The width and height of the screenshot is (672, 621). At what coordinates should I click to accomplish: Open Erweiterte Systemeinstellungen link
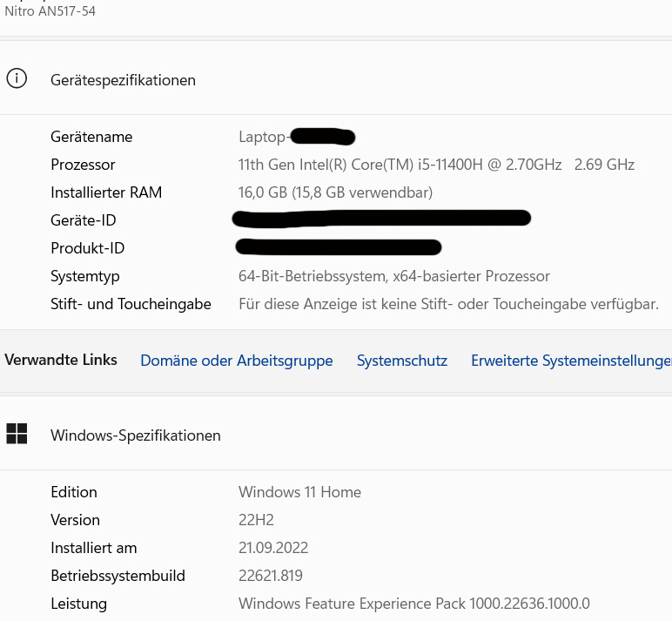point(571,361)
